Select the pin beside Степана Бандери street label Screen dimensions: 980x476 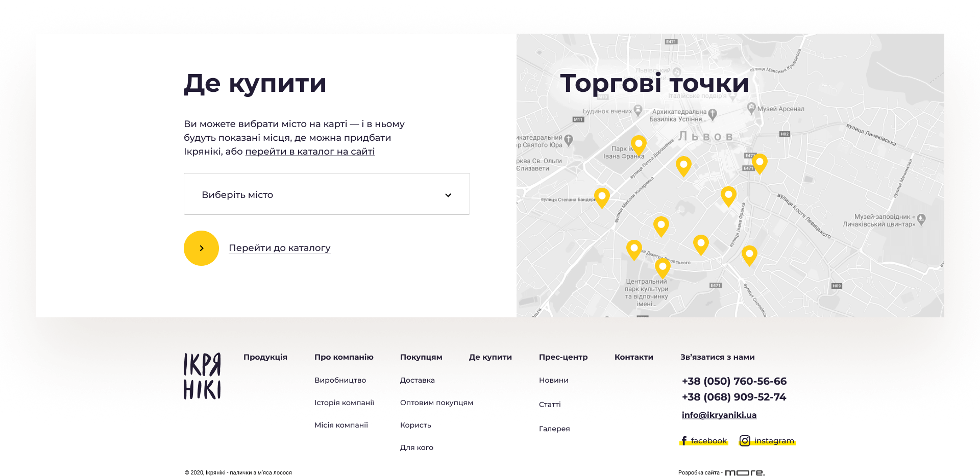pyautogui.click(x=602, y=197)
